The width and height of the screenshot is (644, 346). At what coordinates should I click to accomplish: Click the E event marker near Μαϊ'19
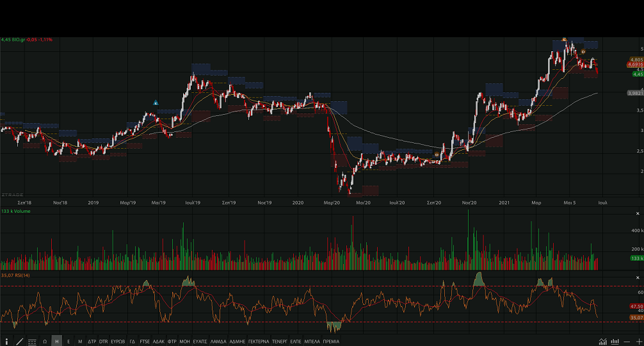click(156, 103)
